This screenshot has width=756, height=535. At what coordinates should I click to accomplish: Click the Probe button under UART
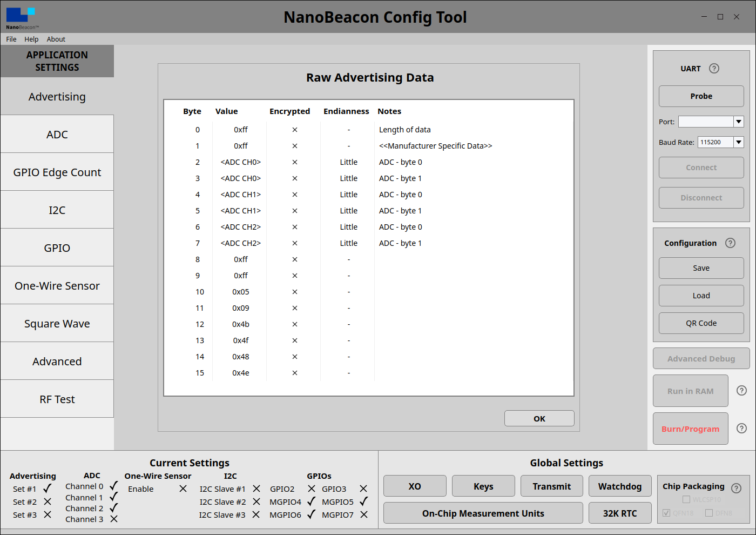coord(701,96)
